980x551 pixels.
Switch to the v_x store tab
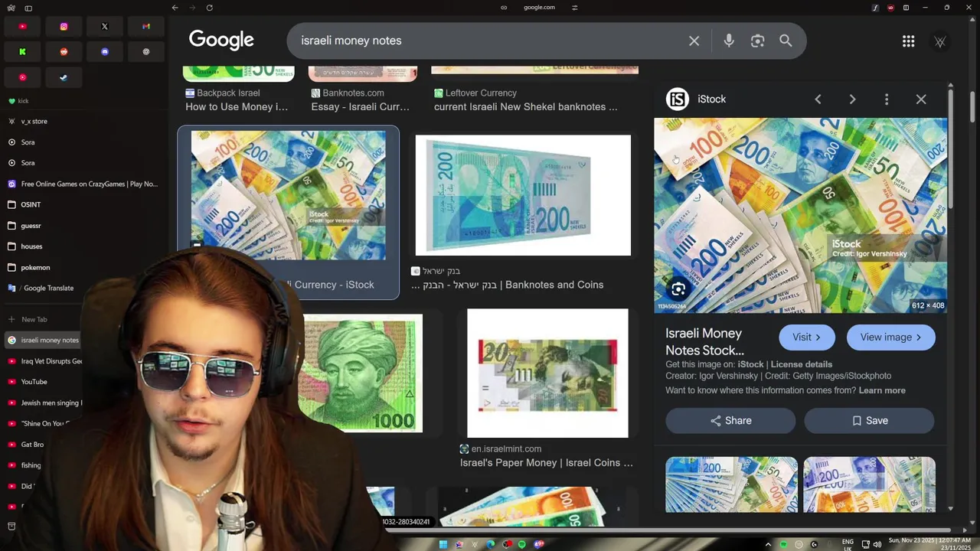click(84, 122)
